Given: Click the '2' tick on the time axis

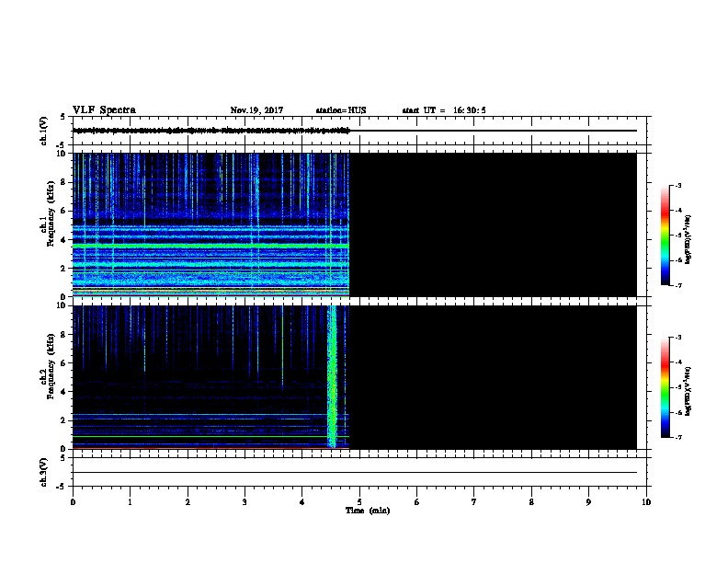Looking at the screenshot, I should (x=188, y=501).
